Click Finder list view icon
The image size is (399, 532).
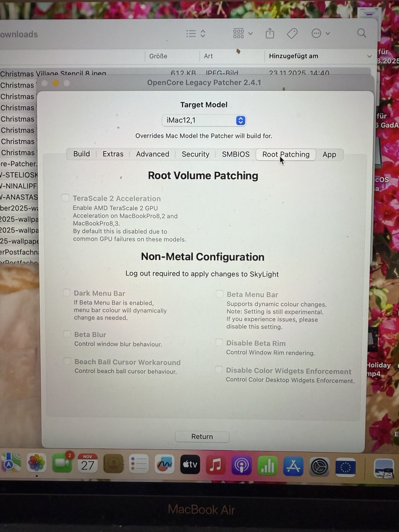[191, 33]
